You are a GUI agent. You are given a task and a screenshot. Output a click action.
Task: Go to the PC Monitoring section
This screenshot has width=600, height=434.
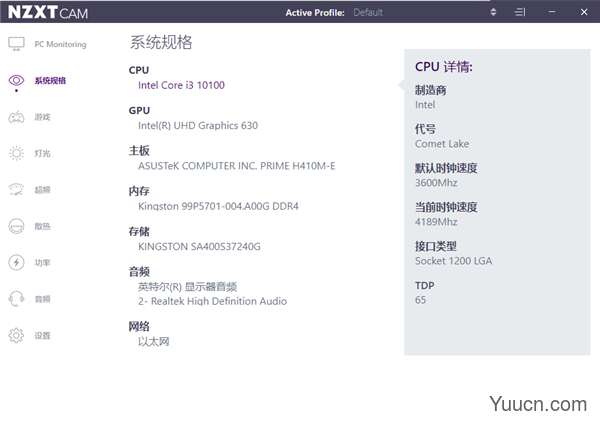[x=60, y=44]
